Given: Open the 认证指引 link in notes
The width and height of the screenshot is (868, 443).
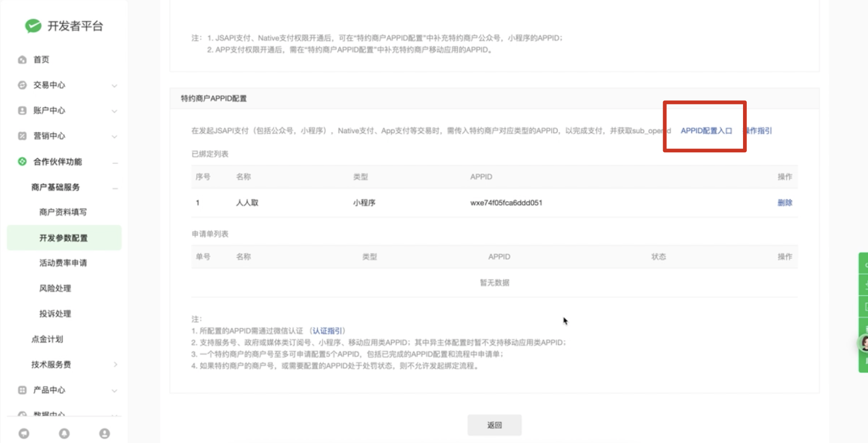Looking at the screenshot, I should (327, 331).
